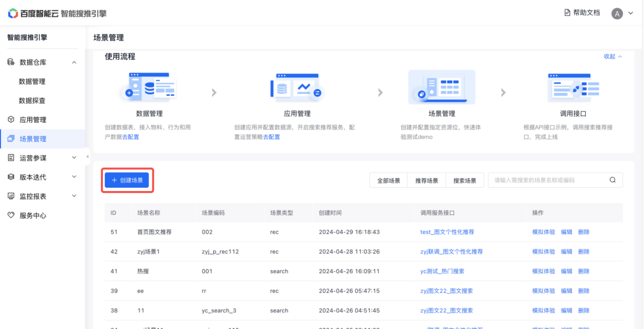Select the 搜索场景 filter tab

click(465, 180)
